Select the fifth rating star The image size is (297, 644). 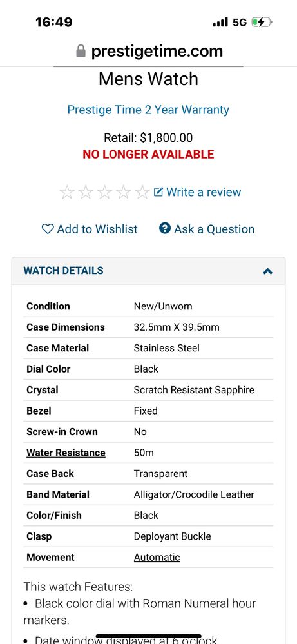[x=142, y=192]
